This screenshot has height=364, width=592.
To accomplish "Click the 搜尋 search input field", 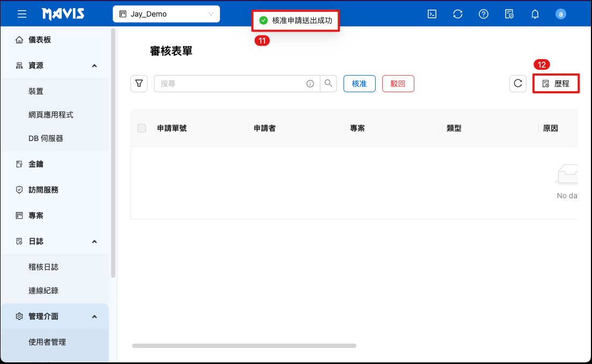I will (x=231, y=84).
